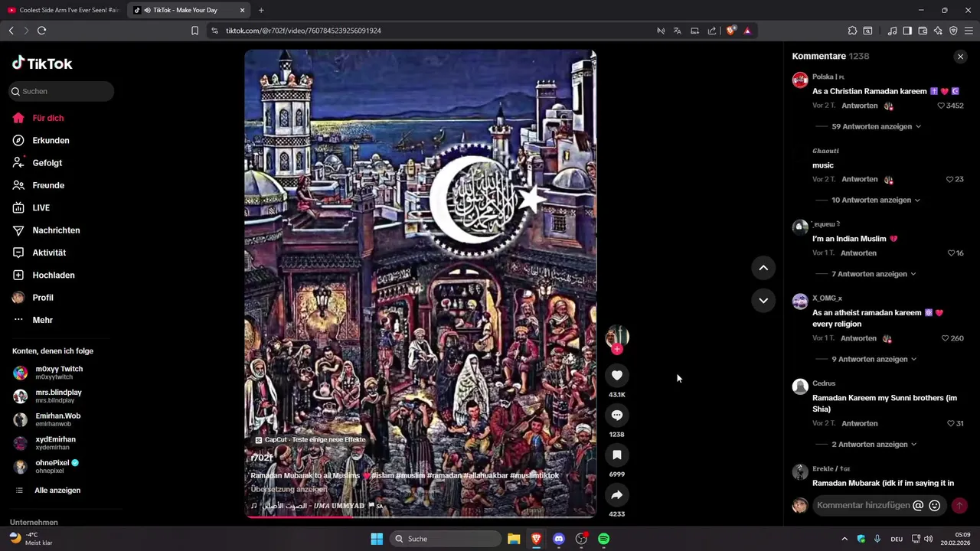
Task: Expand 2 Antworten anzeigen
Action: point(874,444)
